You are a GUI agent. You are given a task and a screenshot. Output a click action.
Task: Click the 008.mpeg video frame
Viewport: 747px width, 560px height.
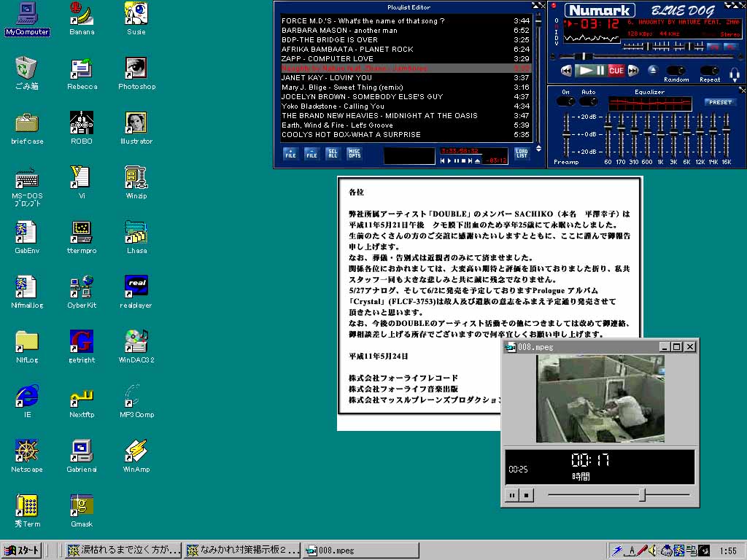coord(600,399)
